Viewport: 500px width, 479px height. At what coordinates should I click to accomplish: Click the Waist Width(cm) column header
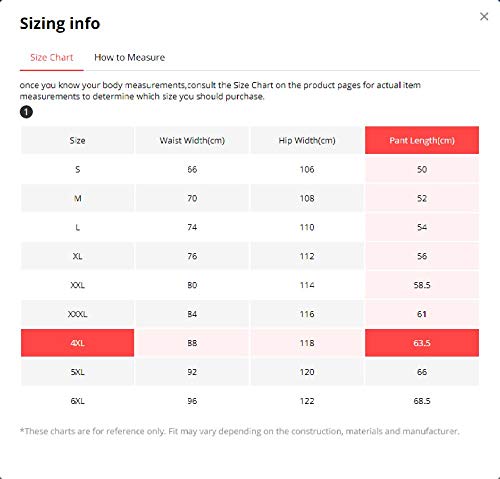(192, 140)
